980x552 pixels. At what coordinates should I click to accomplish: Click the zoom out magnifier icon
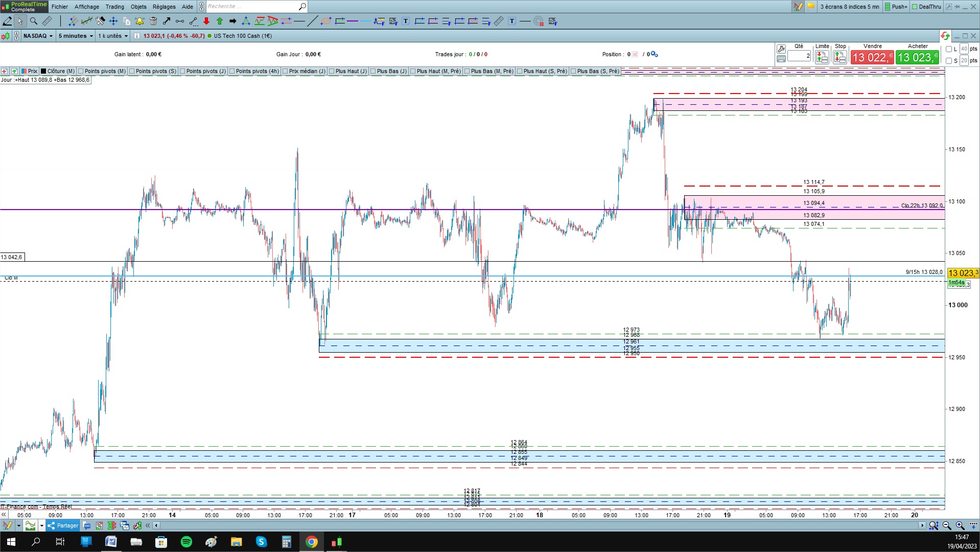(947, 525)
